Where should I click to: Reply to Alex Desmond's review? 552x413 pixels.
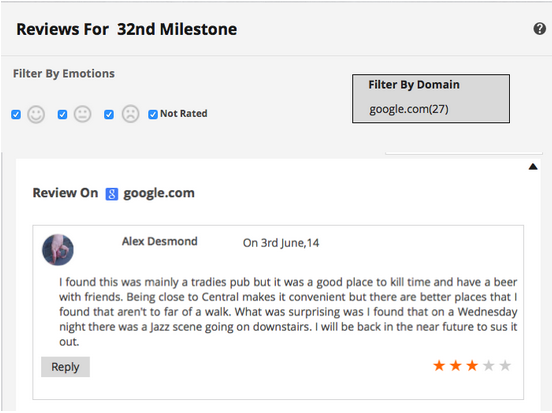[65, 367]
